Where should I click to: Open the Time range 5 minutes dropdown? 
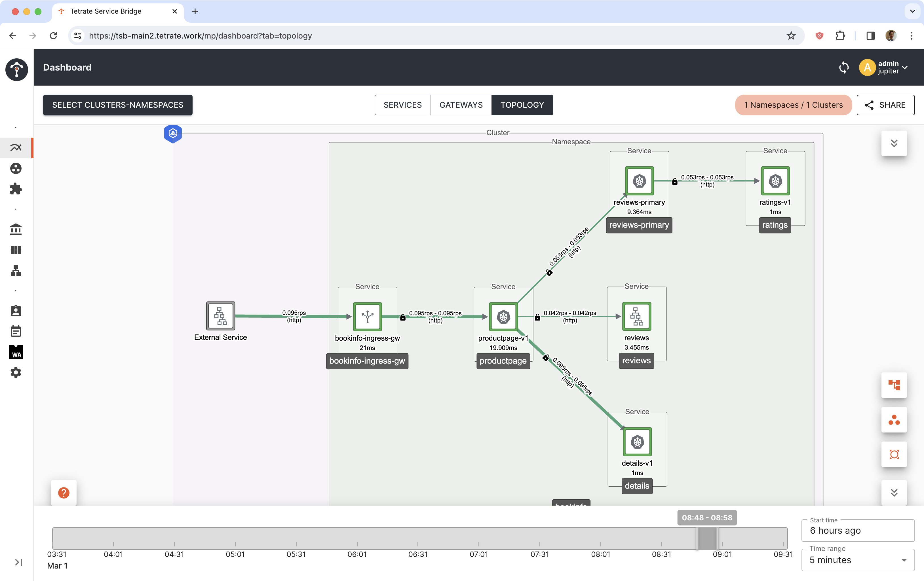858,560
